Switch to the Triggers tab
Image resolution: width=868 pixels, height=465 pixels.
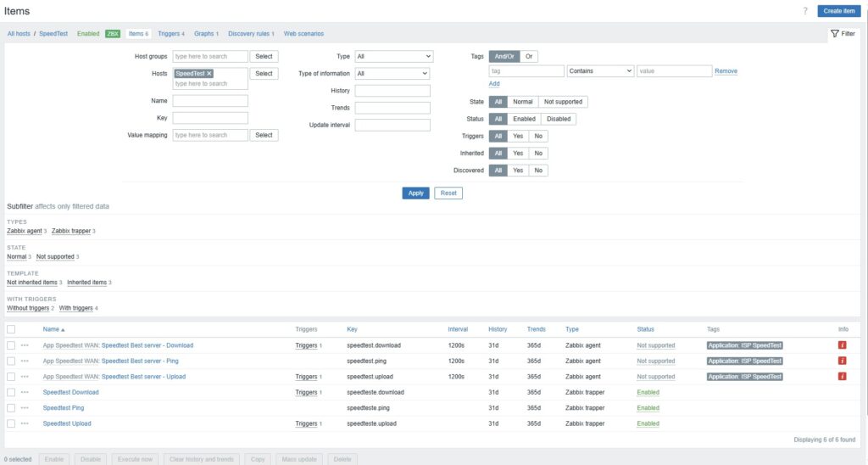pyautogui.click(x=170, y=34)
